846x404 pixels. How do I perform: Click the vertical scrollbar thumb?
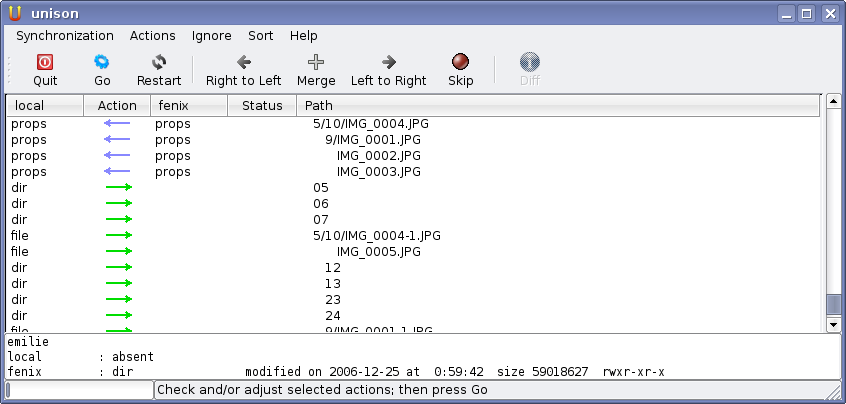point(834,305)
